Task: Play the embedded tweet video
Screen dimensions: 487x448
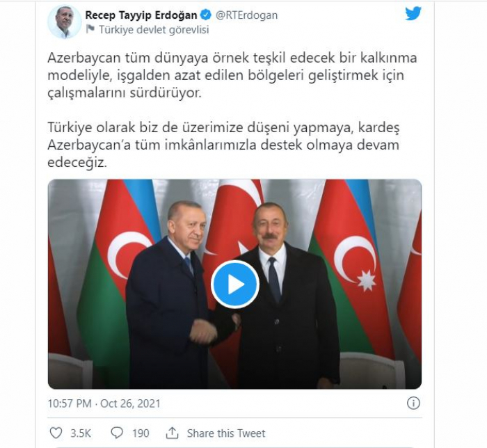Action: point(235,285)
